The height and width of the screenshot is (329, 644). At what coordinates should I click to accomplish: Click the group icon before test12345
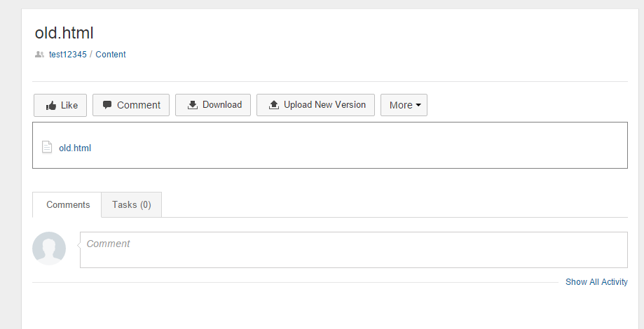[39, 54]
